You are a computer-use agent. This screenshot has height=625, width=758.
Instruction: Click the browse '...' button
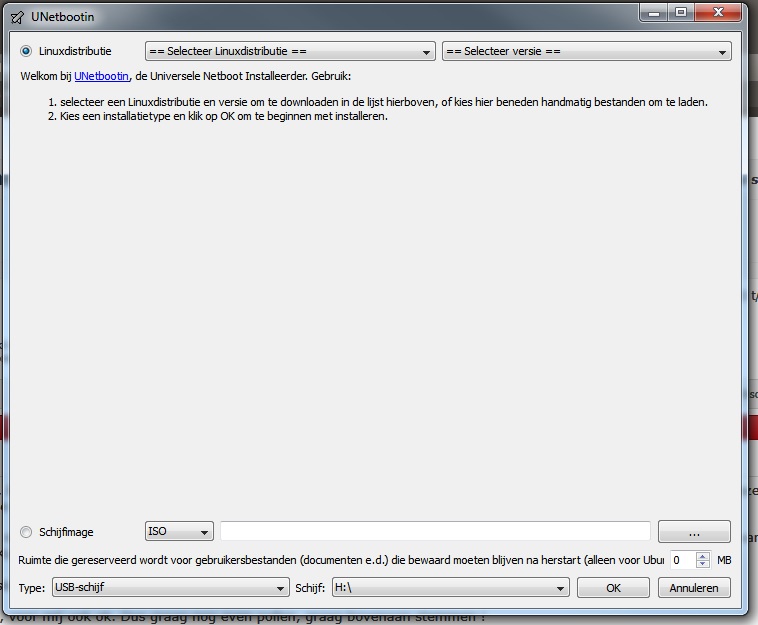pyautogui.click(x=694, y=532)
